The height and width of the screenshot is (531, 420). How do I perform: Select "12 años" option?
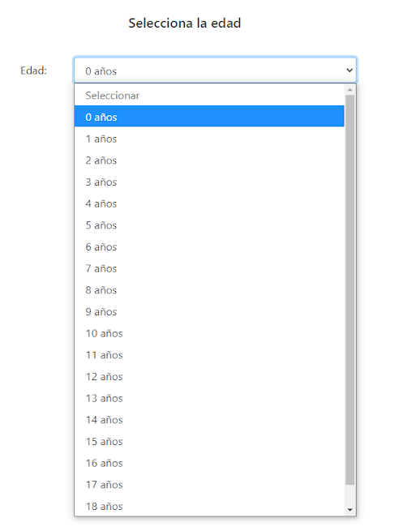pyautogui.click(x=209, y=377)
